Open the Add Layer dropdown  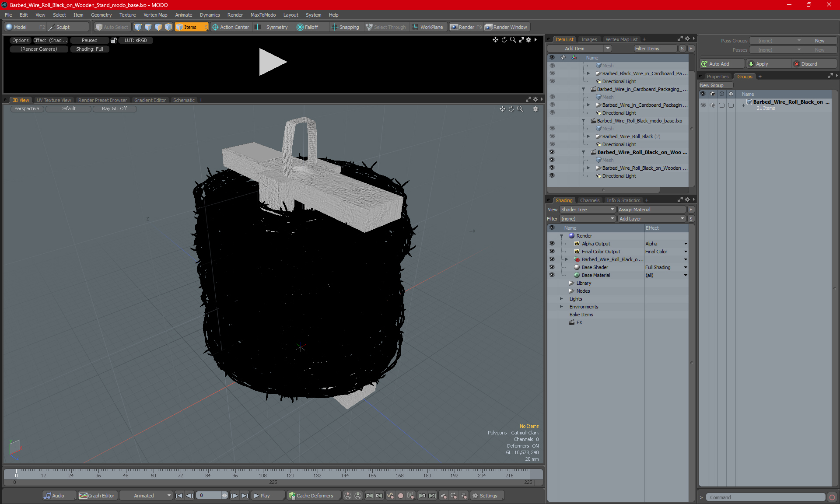click(x=652, y=219)
